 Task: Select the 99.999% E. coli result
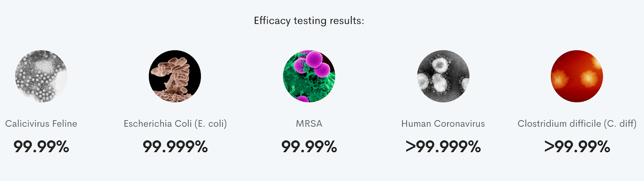tap(175, 146)
